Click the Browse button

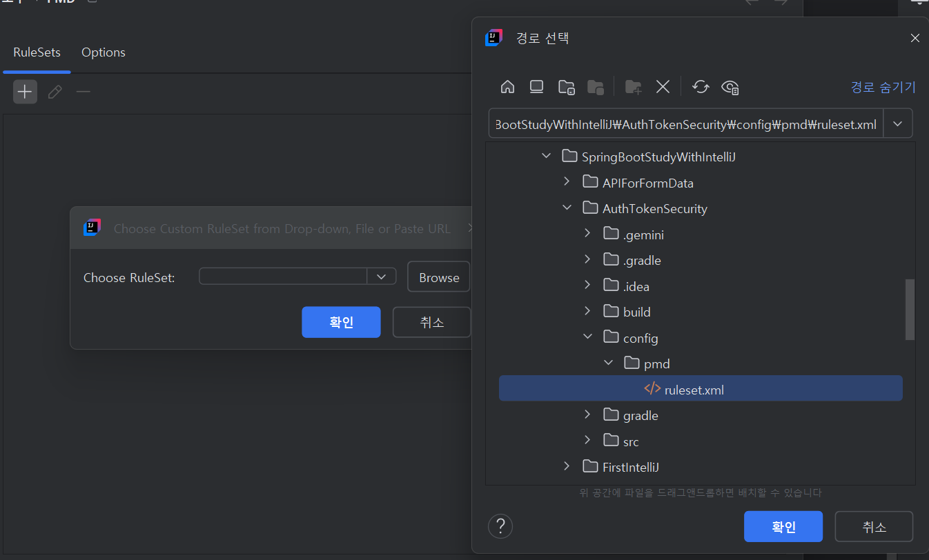click(438, 277)
